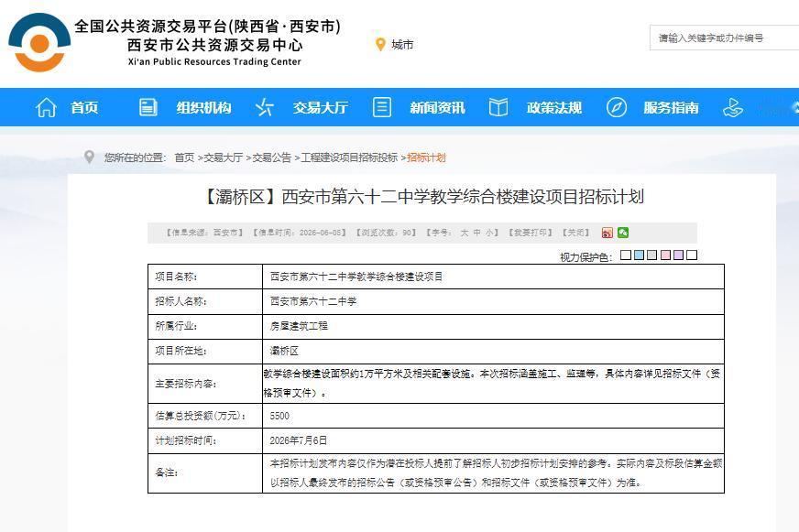Select the gray eye-protection swatch

pyautogui.click(x=651, y=255)
